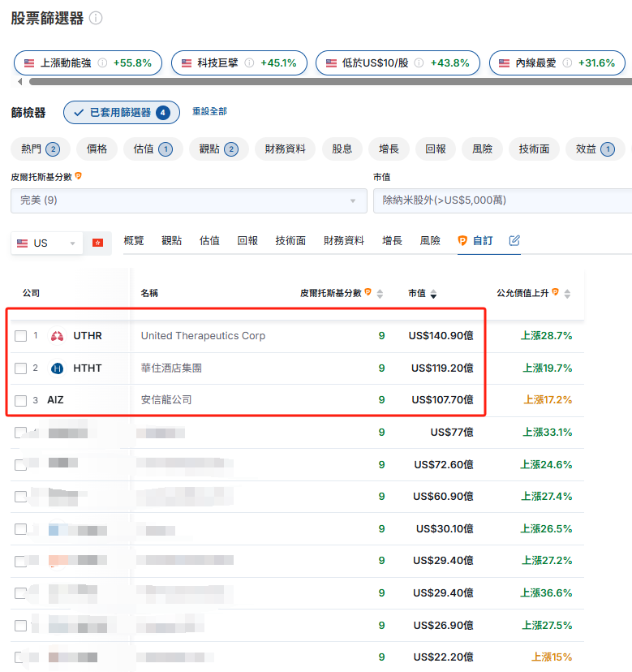
Task: Expand the 估值 filter category chip
Action: (153, 149)
